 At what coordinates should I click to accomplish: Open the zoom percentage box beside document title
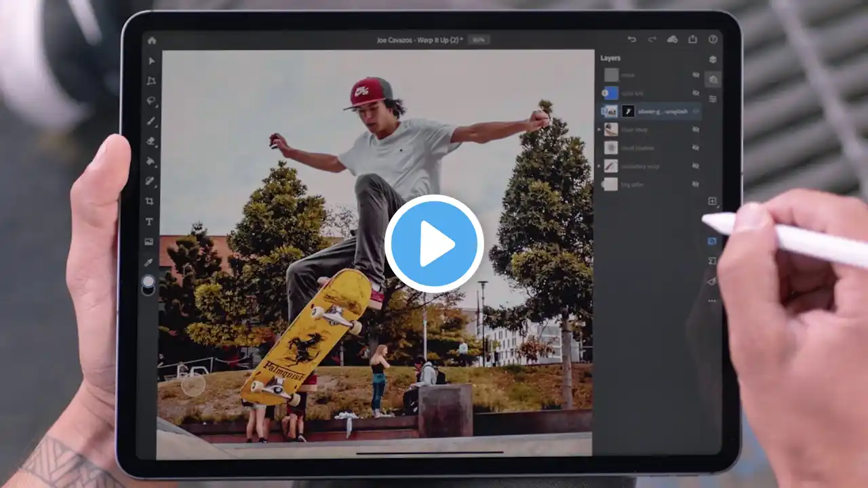(x=479, y=40)
